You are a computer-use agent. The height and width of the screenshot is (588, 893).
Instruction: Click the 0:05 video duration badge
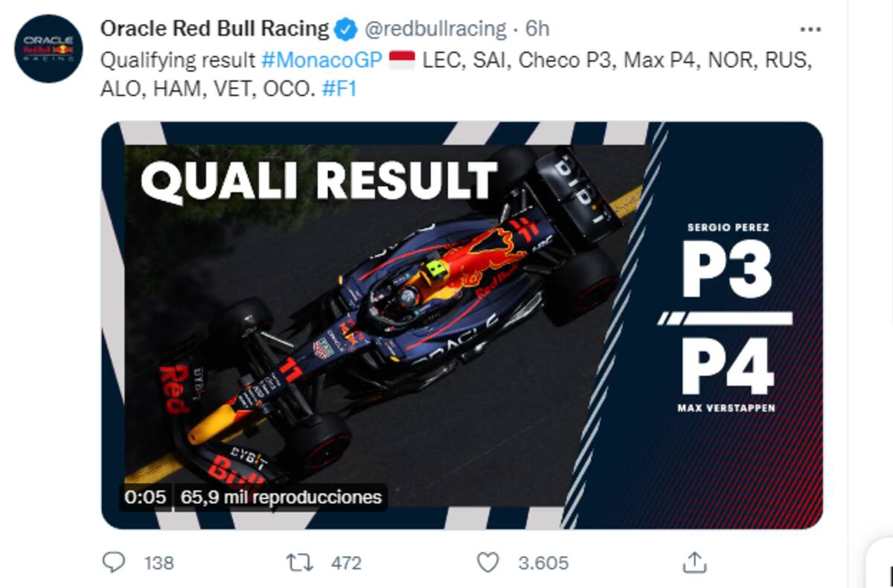145,497
